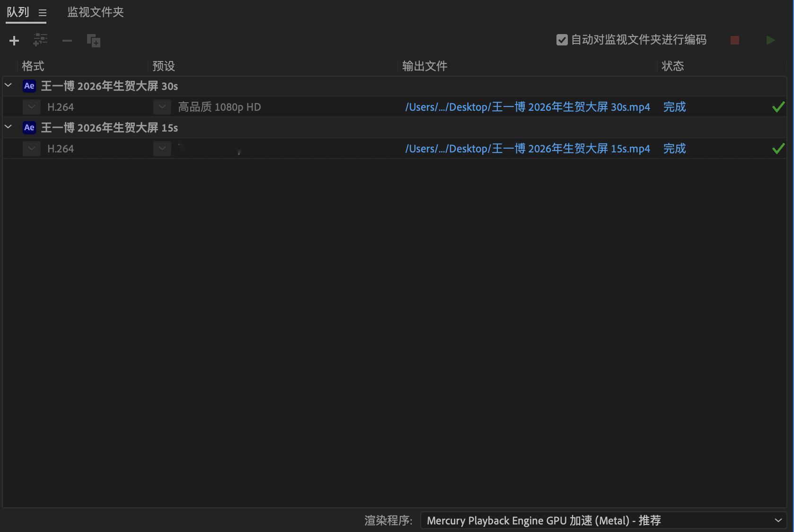Click 完成 status of the 30s row
This screenshot has height=532, width=794.
[674, 107]
